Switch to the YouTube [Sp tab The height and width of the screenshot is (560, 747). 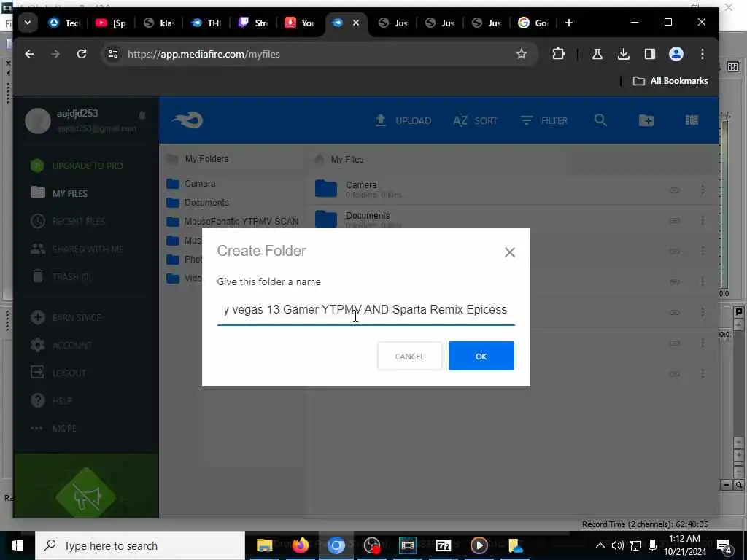[x=111, y=23]
